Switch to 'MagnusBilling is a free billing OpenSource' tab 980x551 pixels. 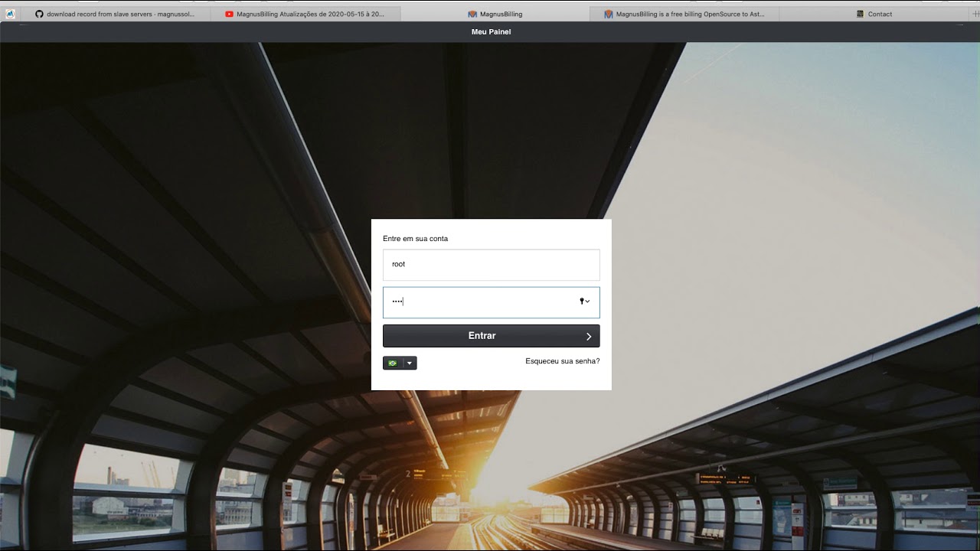click(684, 14)
